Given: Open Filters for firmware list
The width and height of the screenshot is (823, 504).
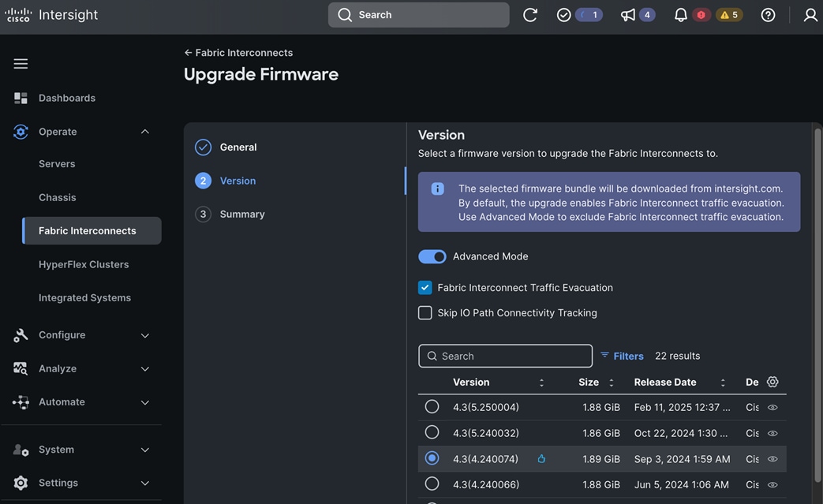Looking at the screenshot, I should pyautogui.click(x=622, y=356).
